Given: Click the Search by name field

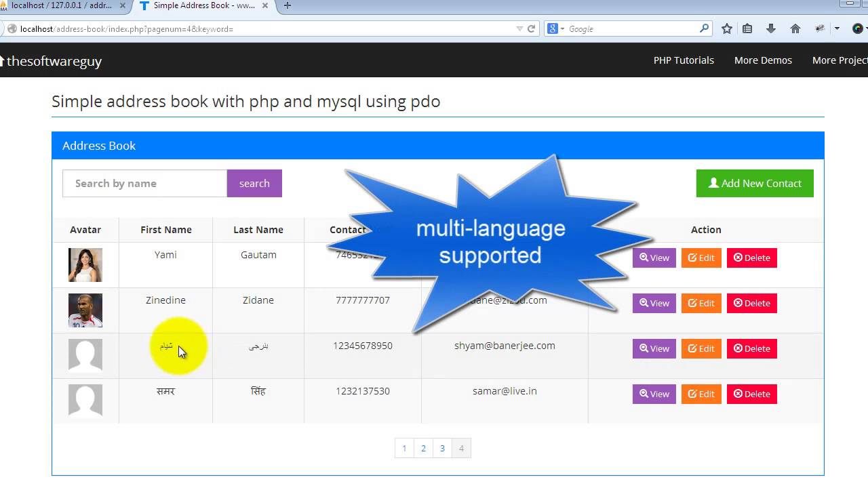Looking at the screenshot, I should tap(144, 183).
